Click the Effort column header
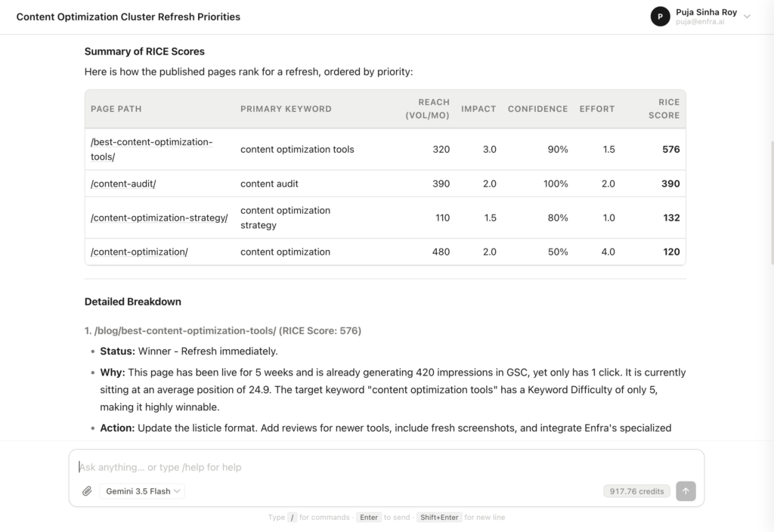The height and width of the screenshot is (532, 774). 597,109
